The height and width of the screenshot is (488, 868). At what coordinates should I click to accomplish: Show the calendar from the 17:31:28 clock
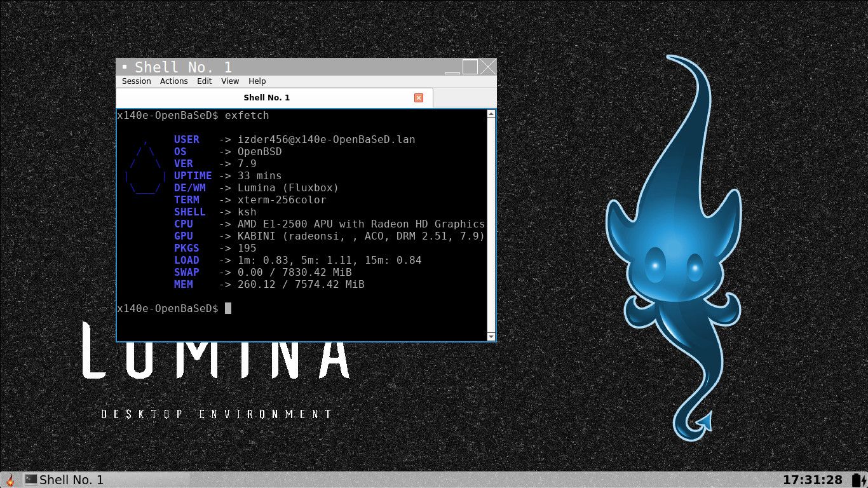pyautogui.click(x=813, y=480)
